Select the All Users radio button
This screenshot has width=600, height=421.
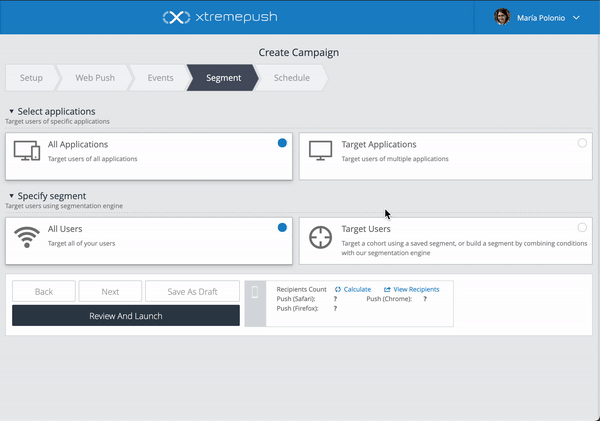click(x=282, y=228)
